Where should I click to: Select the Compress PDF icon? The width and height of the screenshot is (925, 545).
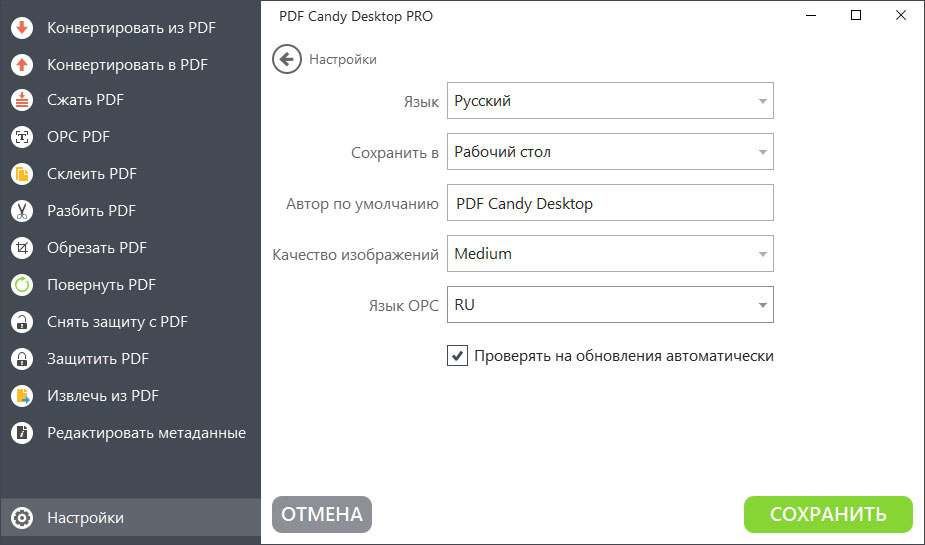[x=22, y=100]
